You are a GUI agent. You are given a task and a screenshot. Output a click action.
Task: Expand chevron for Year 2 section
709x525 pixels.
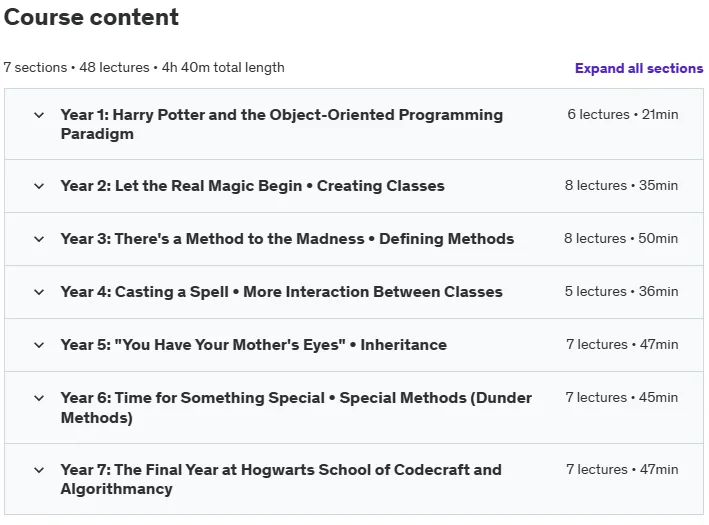pos(39,186)
